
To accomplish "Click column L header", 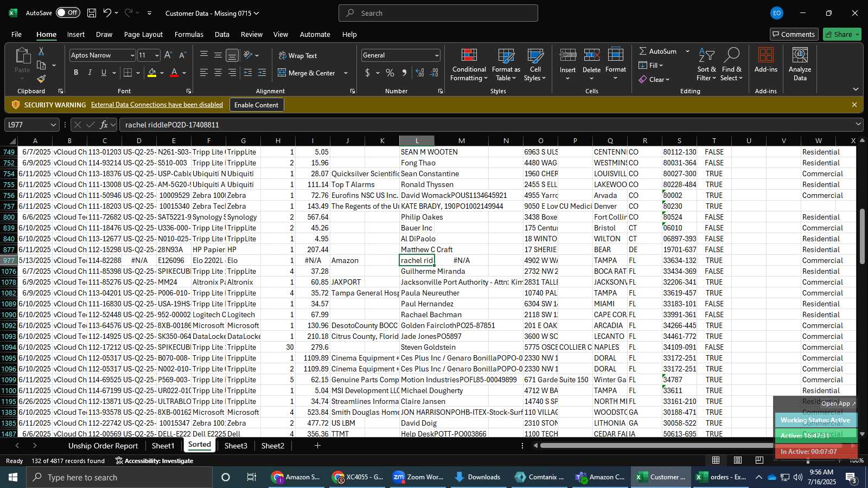I will [x=417, y=140].
